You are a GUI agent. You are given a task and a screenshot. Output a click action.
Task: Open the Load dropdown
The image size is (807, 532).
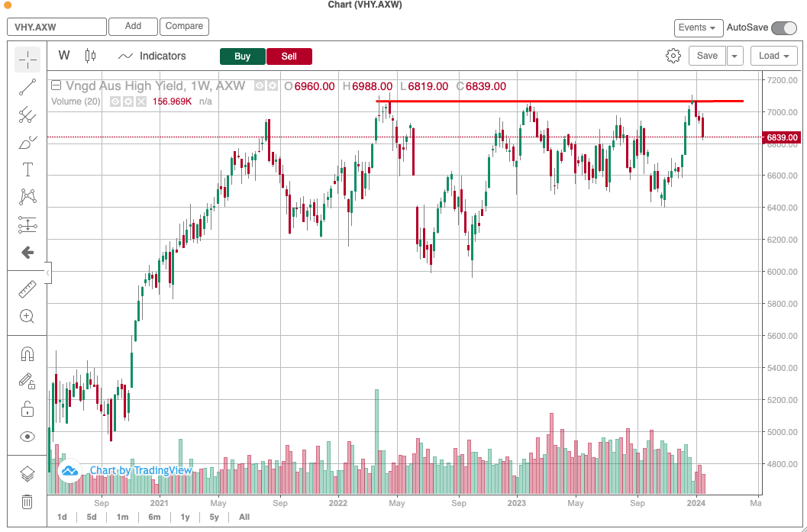point(774,56)
